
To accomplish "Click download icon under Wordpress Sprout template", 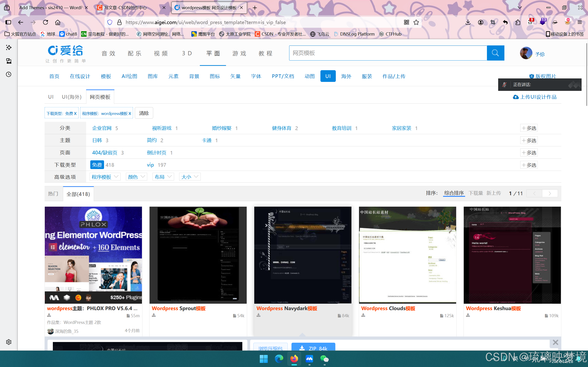I will (x=154, y=315).
